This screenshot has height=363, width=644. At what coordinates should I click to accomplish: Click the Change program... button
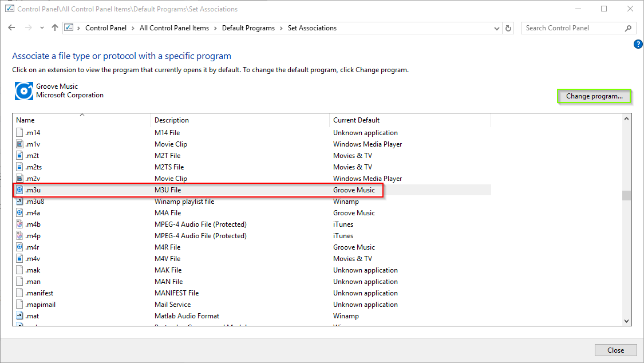(x=594, y=96)
